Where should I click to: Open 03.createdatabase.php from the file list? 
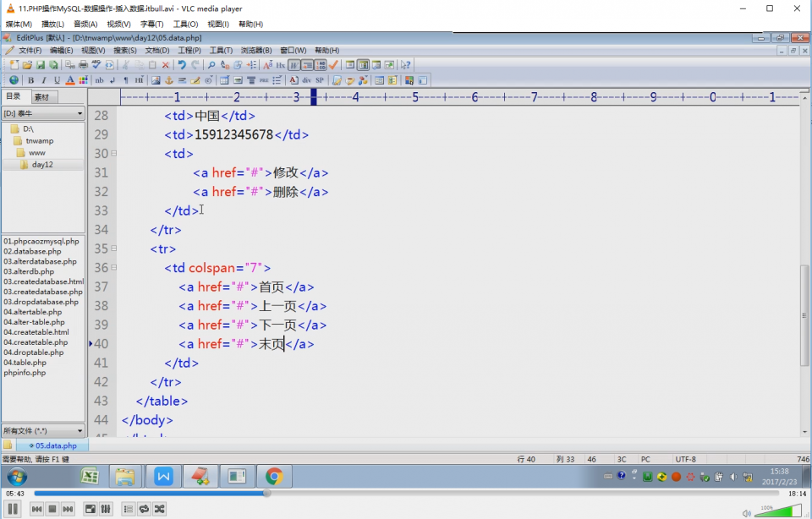[x=43, y=292]
